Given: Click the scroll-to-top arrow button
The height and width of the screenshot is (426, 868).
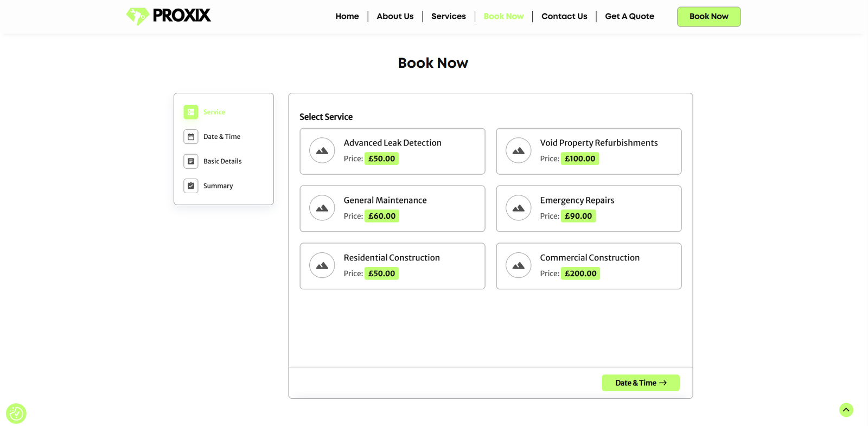Looking at the screenshot, I should point(846,410).
